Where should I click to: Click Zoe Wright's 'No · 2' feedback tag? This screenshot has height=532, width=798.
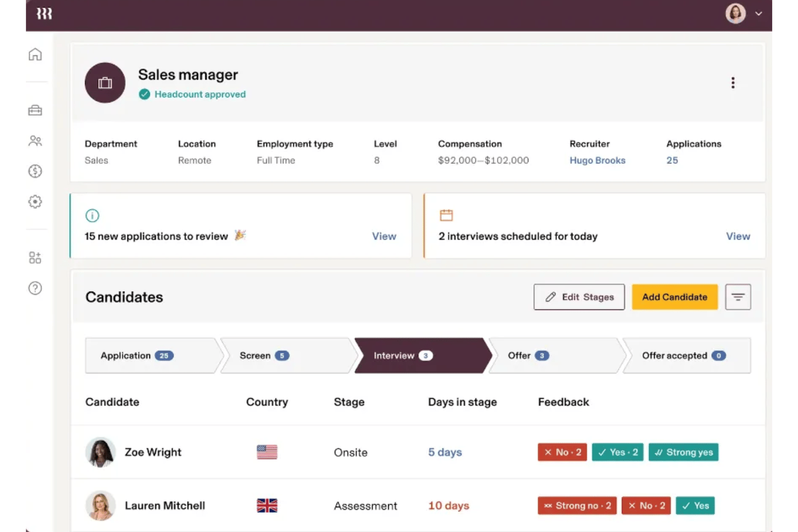click(562, 452)
